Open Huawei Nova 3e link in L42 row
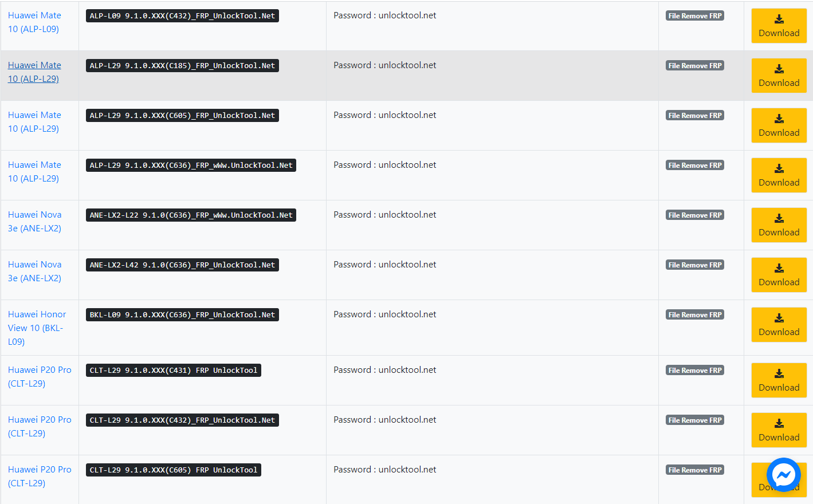The image size is (813, 504). (x=34, y=271)
